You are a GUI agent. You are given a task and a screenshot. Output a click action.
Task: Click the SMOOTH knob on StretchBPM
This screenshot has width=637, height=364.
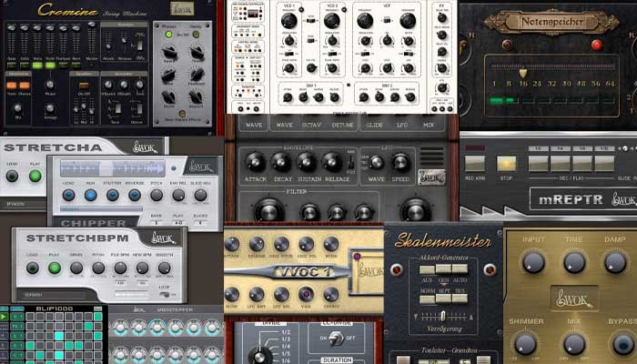pyautogui.click(x=164, y=268)
